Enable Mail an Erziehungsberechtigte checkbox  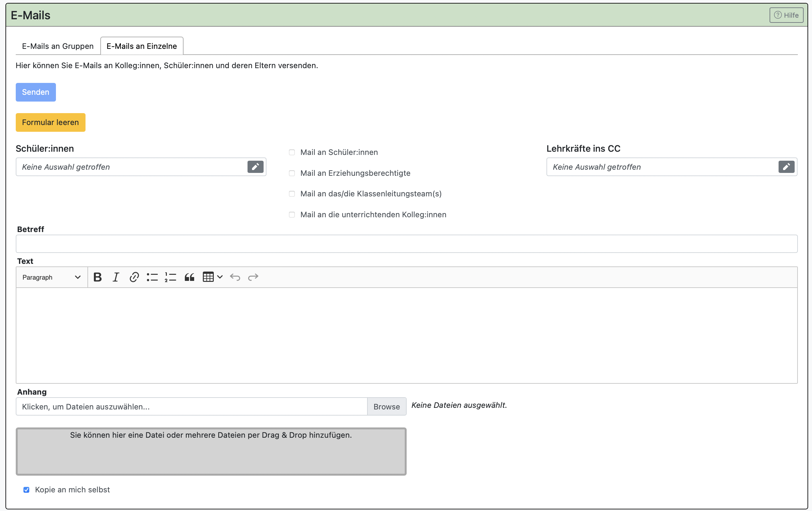(292, 173)
